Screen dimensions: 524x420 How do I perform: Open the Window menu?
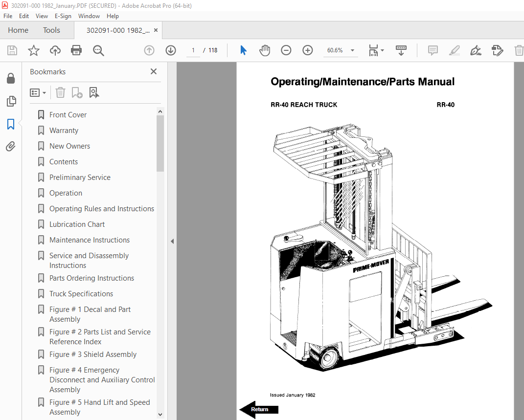pos(89,16)
